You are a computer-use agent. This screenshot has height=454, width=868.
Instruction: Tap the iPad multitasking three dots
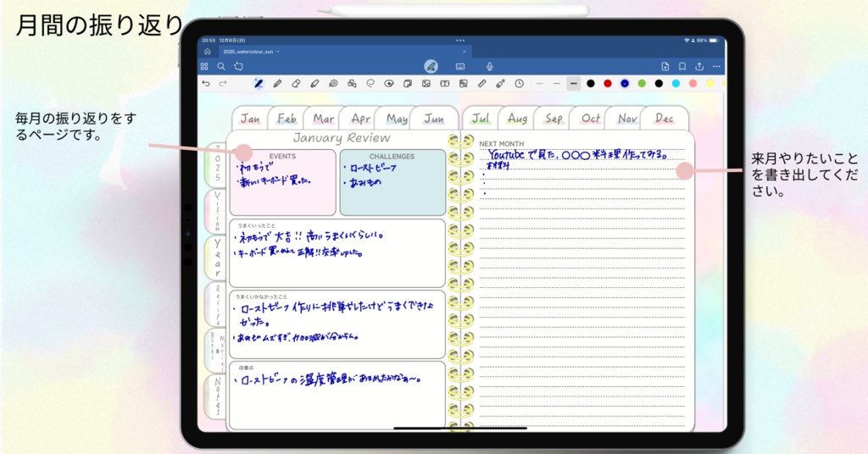pos(460,41)
